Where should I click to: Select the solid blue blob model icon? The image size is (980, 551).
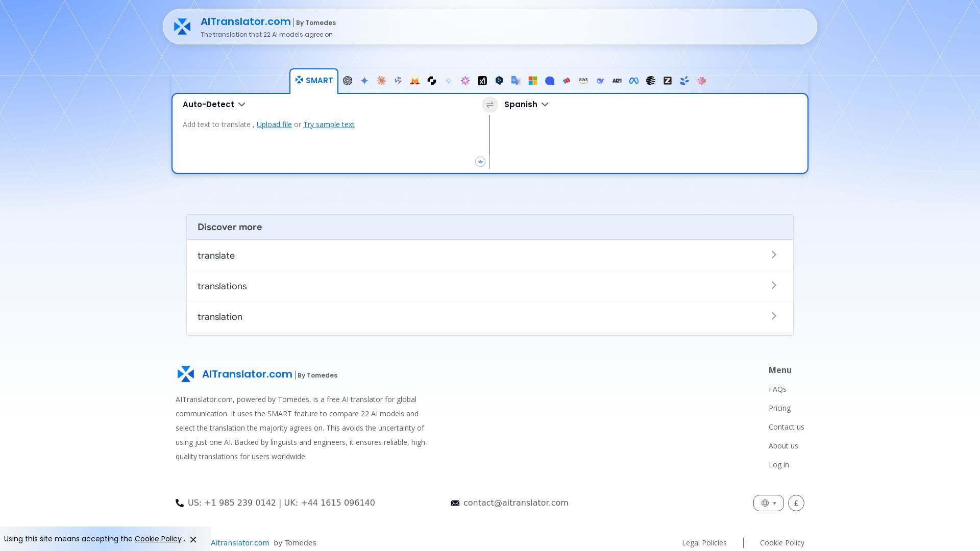(550, 81)
